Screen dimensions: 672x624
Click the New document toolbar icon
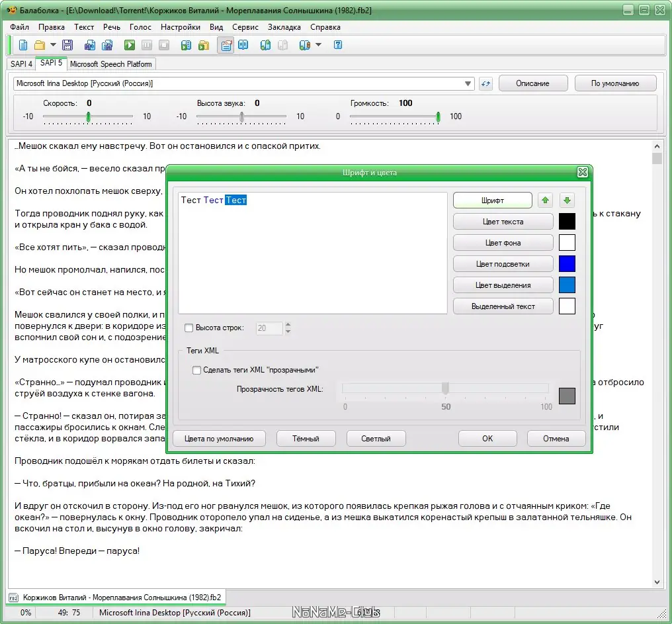23,45
